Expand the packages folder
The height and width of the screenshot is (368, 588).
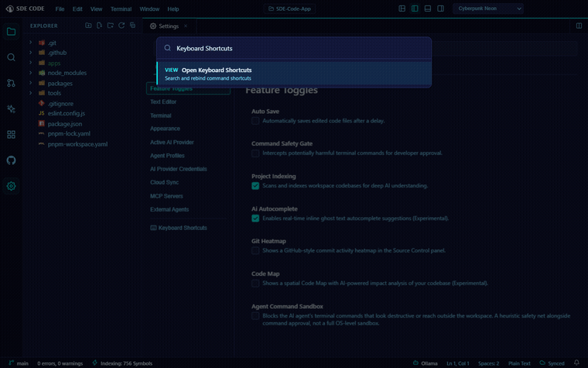coord(31,83)
